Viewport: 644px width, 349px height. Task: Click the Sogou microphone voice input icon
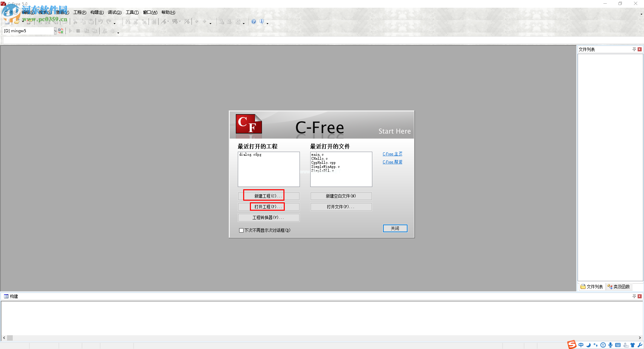tap(610, 345)
